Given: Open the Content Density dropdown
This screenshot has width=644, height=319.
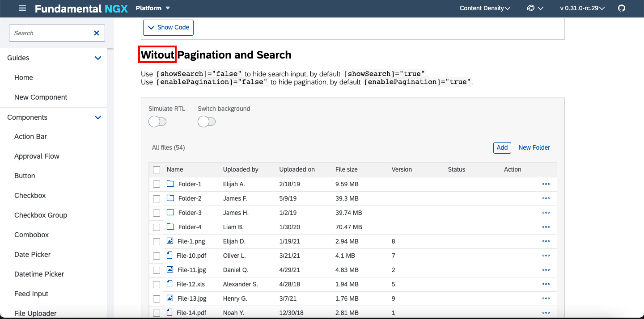Looking at the screenshot, I should coord(485,8).
